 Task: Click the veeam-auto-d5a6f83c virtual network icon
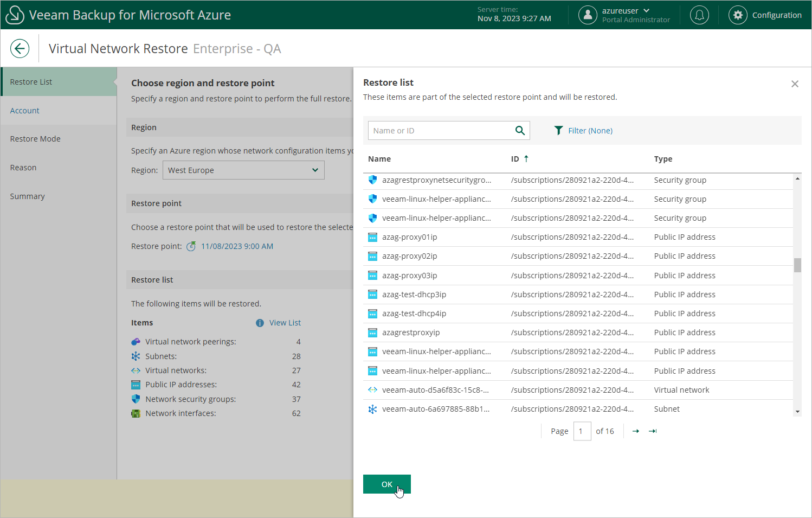pos(372,390)
